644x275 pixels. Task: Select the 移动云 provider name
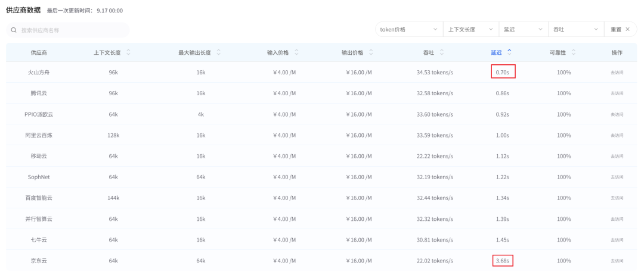coord(39,156)
